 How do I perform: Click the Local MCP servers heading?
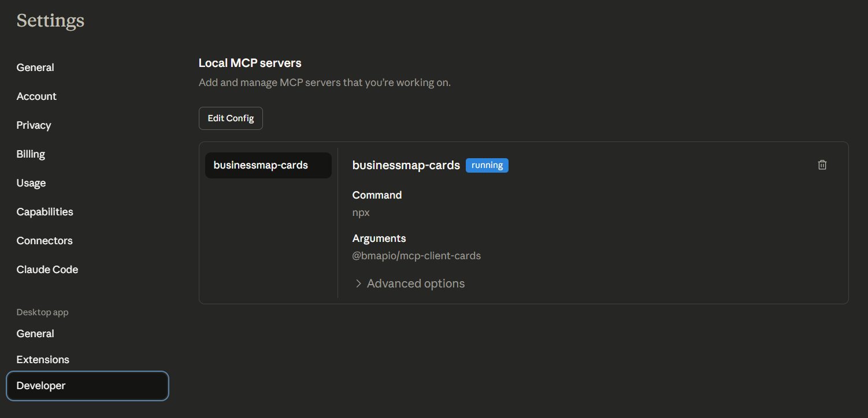250,63
